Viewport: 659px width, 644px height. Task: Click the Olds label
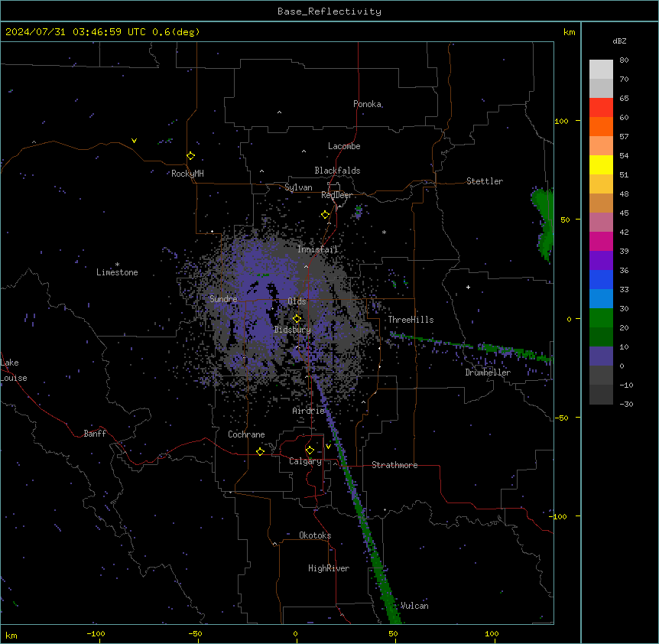[297, 301]
